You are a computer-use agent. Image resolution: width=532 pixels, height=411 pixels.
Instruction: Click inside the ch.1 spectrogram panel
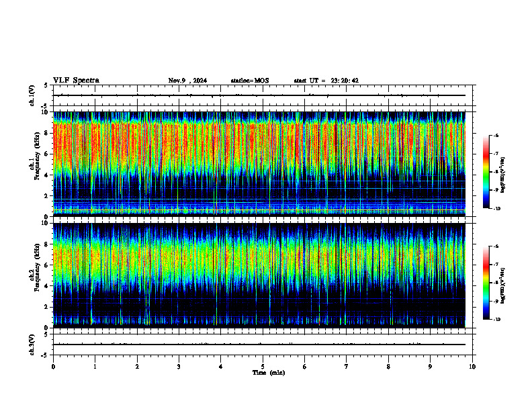coord(259,164)
